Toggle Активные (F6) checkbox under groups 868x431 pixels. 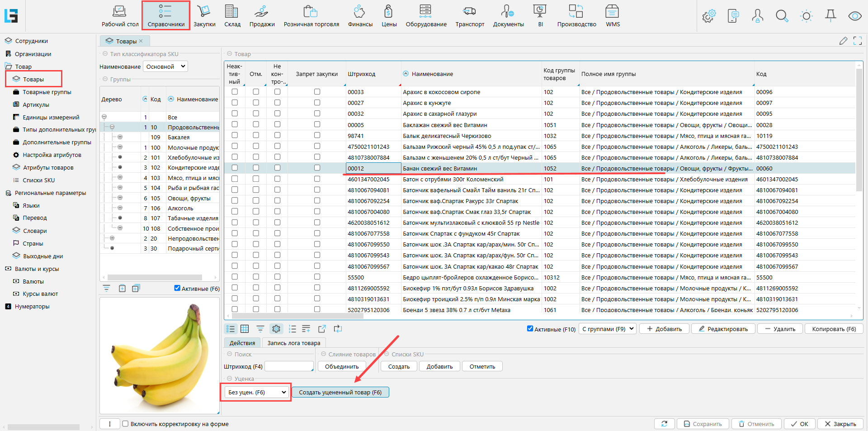point(177,288)
